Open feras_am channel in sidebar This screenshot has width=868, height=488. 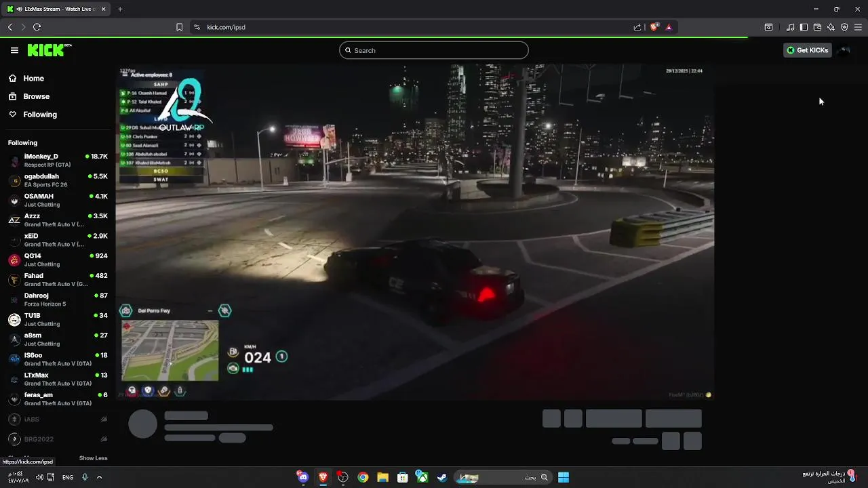point(58,399)
